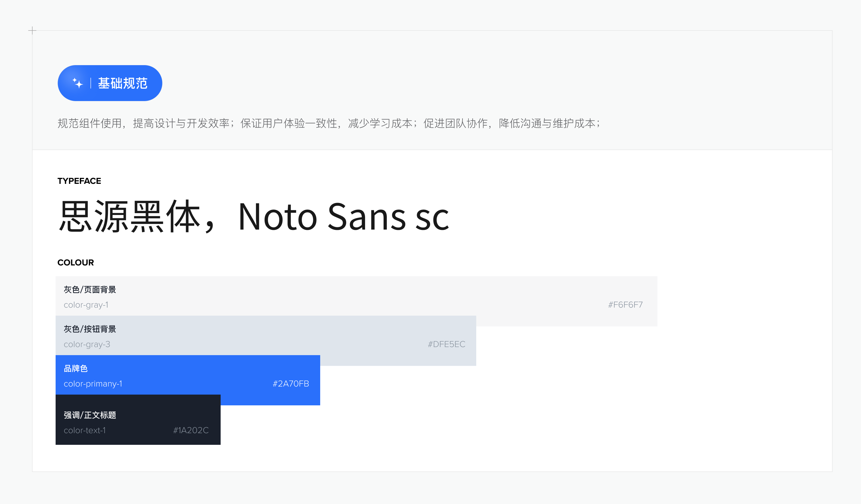
Task: Click the sparkle icon in the blue badge
Action: click(78, 83)
